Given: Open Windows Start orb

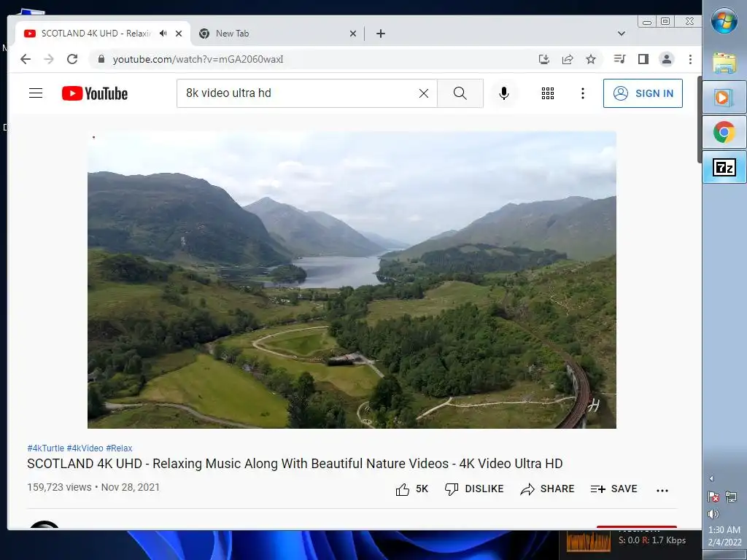Looking at the screenshot, I should [724, 21].
